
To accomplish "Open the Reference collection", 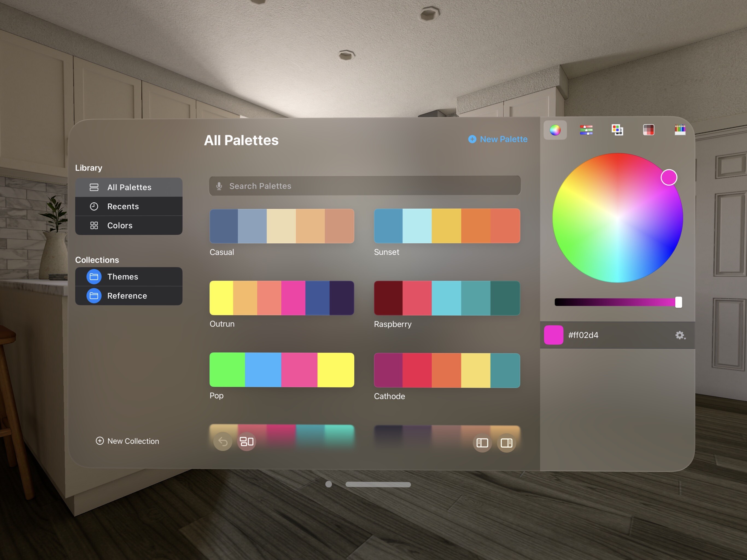I will [x=129, y=296].
